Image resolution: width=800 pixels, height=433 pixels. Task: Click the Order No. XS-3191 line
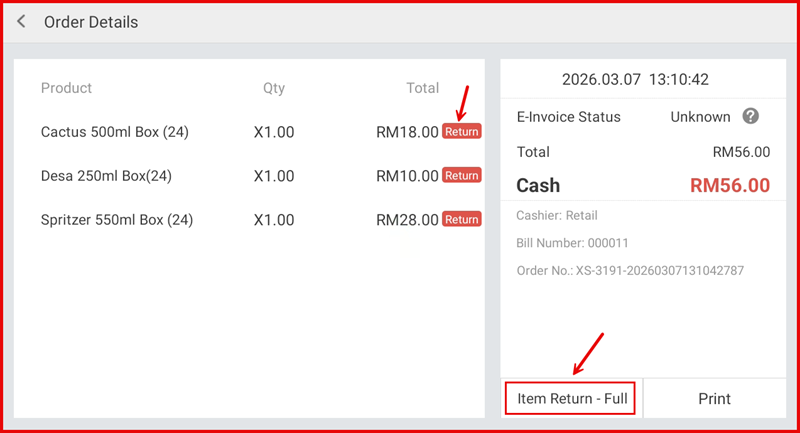tap(630, 271)
